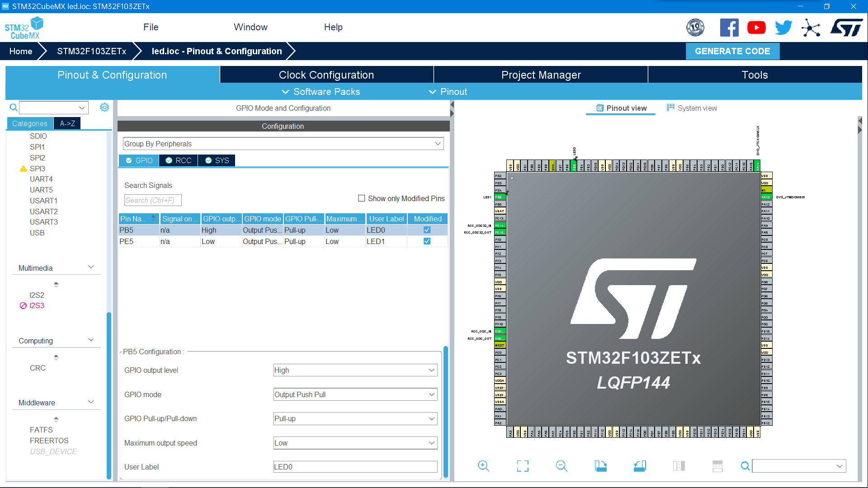Open the categories settings gear
Viewport: 868px width, 488px height.
tap(104, 107)
